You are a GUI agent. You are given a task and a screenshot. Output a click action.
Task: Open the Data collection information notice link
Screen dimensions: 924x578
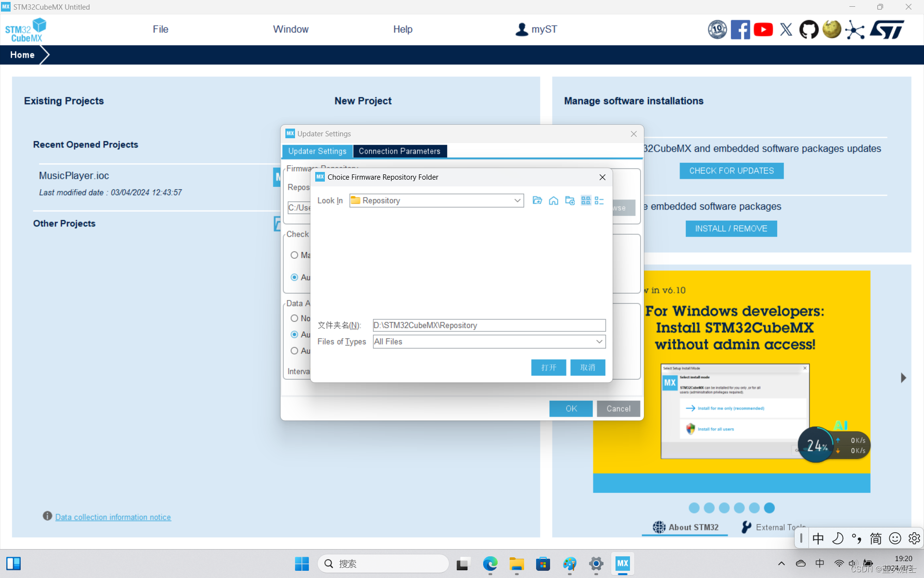[113, 517]
